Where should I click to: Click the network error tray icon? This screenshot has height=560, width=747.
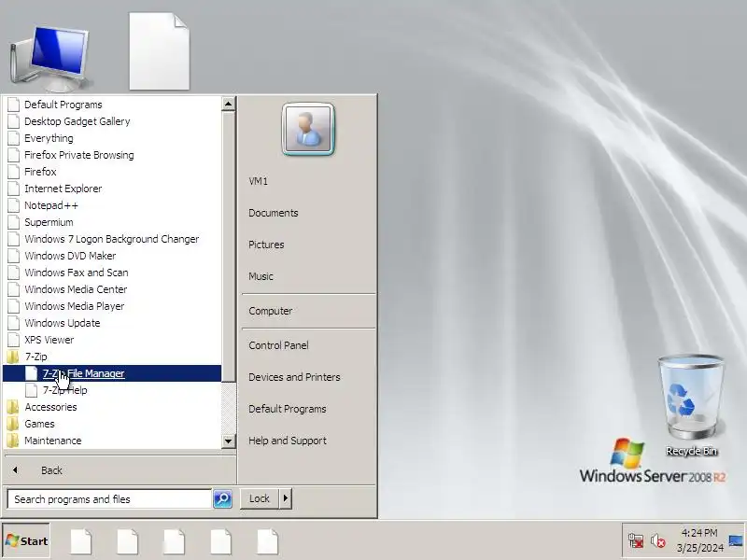[636, 540]
